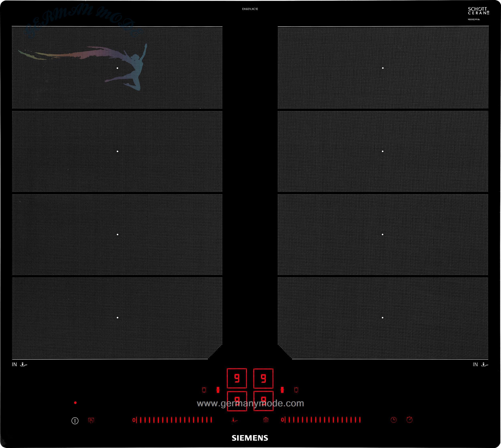Image resolution: width=501 pixels, height=448 pixels.
Task: Tap the main power on/off button
Action: tap(75, 421)
